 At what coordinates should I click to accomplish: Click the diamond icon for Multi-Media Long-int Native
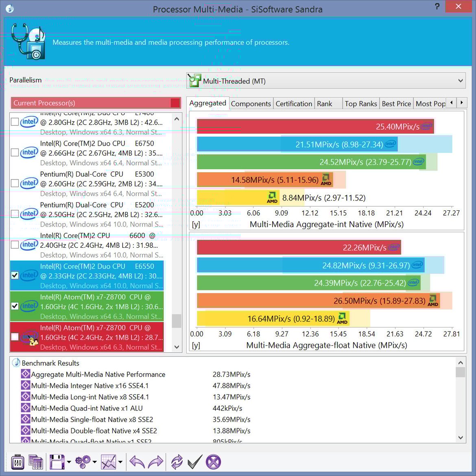[x=26, y=397]
